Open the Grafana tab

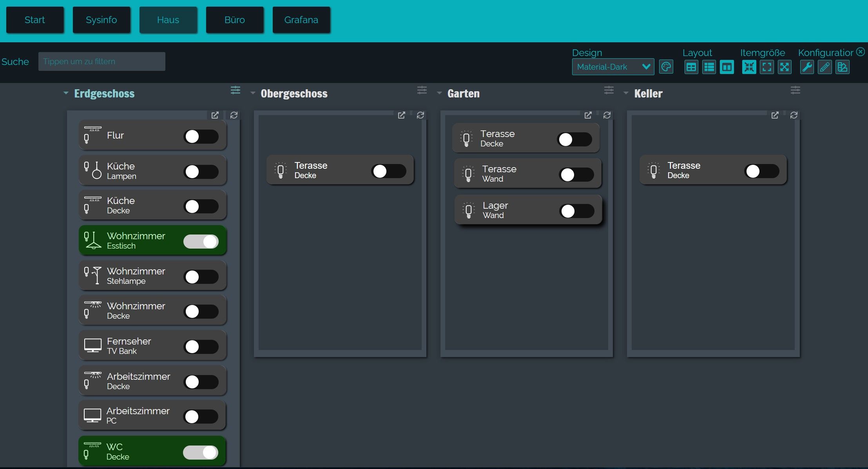click(301, 20)
